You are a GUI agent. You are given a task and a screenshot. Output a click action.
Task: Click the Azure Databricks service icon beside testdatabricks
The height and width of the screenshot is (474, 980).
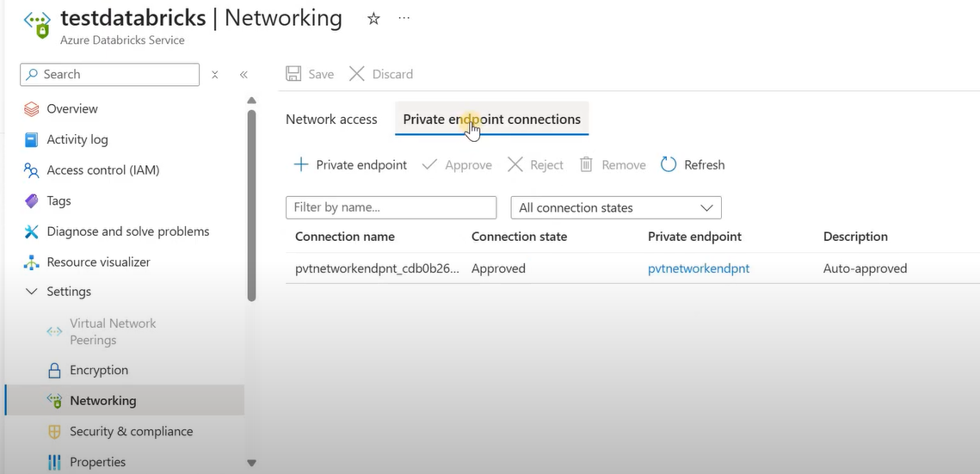(x=38, y=24)
